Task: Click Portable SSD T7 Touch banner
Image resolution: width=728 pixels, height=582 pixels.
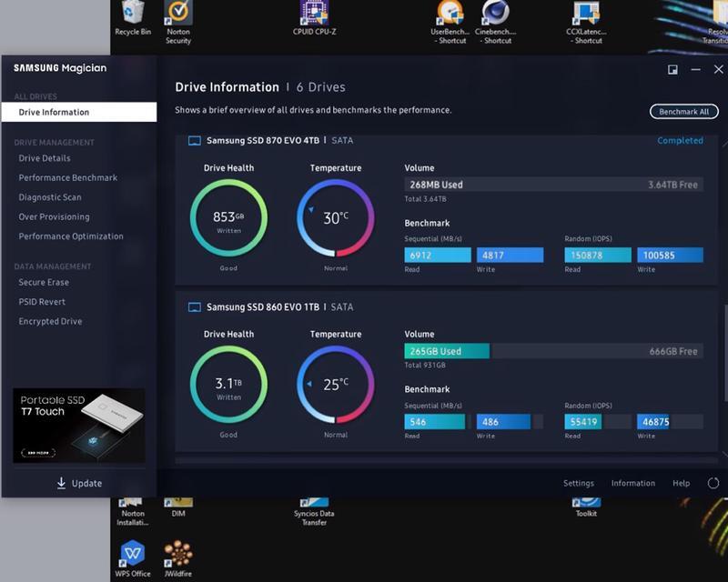Action: pyautogui.click(x=79, y=425)
